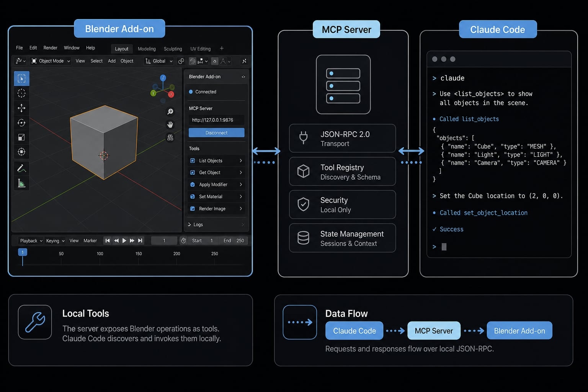Jump to last frame in timeline

[x=140, y=241]
